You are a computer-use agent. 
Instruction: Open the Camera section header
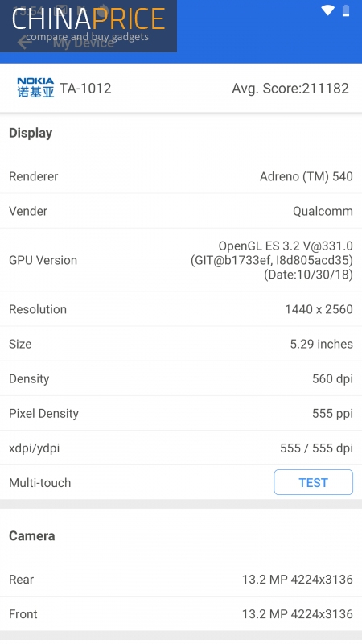(x=32, y=536)
